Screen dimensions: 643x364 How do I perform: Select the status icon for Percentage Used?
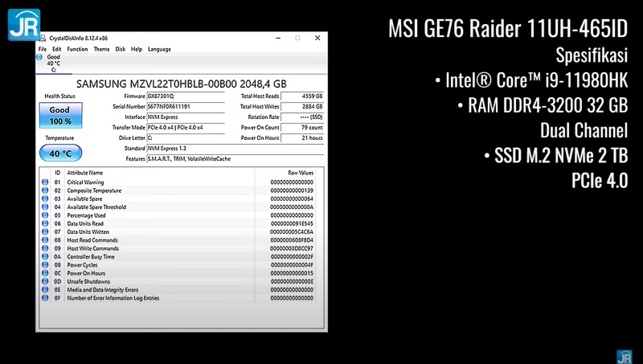(x=45, y=215)
